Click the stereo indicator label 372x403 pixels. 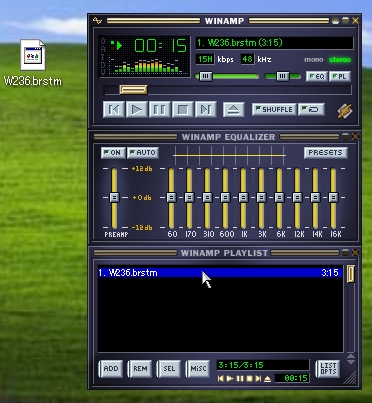(x=340, y=60)
